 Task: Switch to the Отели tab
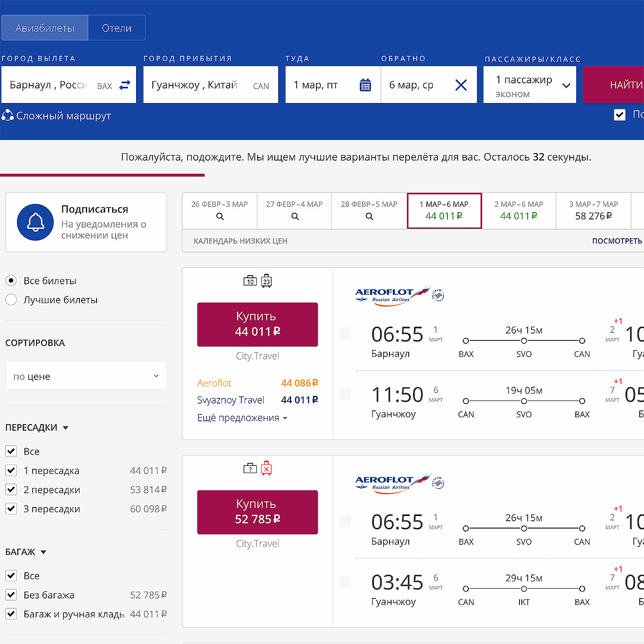(x=117, y=28)
